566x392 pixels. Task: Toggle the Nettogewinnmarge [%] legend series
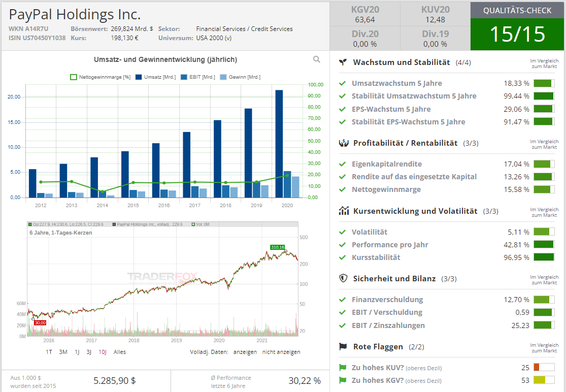pos(101,77)
